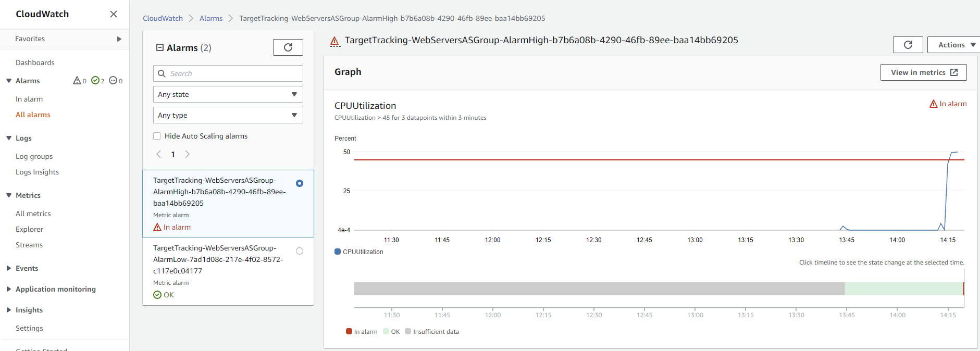The height and width of the screenshot is (351, 980).
Task: Select the AlarmLow alarm radio button
Action: tap(300, 251)
